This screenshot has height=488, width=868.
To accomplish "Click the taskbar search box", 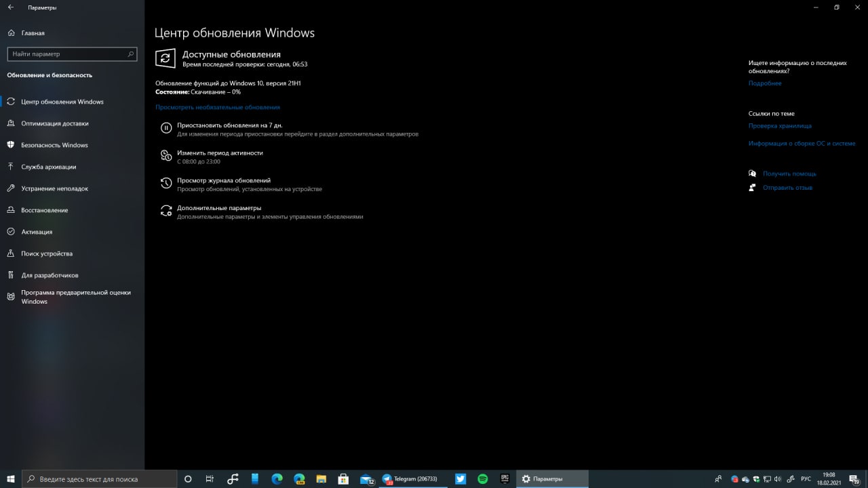I will point(100,479).
